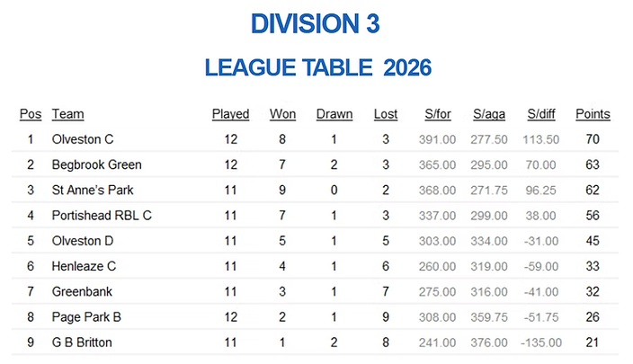Select St Anne's Park team name
633x364 pixels.
[93, 190]
